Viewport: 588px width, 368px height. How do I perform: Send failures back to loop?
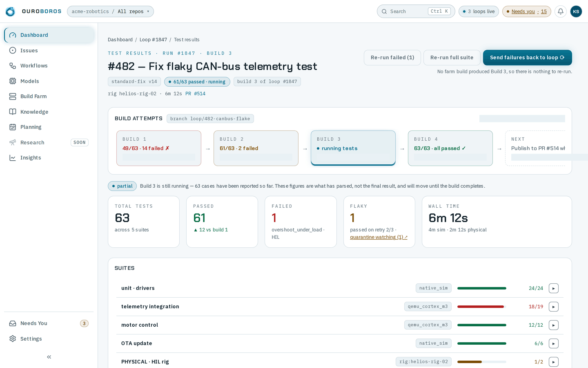[x=528, y=58]
